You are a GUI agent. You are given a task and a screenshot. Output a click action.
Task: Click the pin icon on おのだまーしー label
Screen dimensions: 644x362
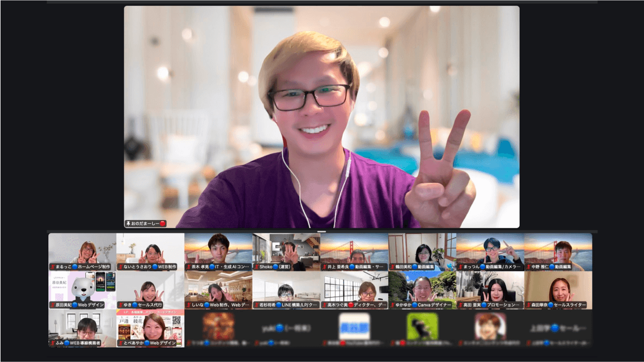point(128,223)
